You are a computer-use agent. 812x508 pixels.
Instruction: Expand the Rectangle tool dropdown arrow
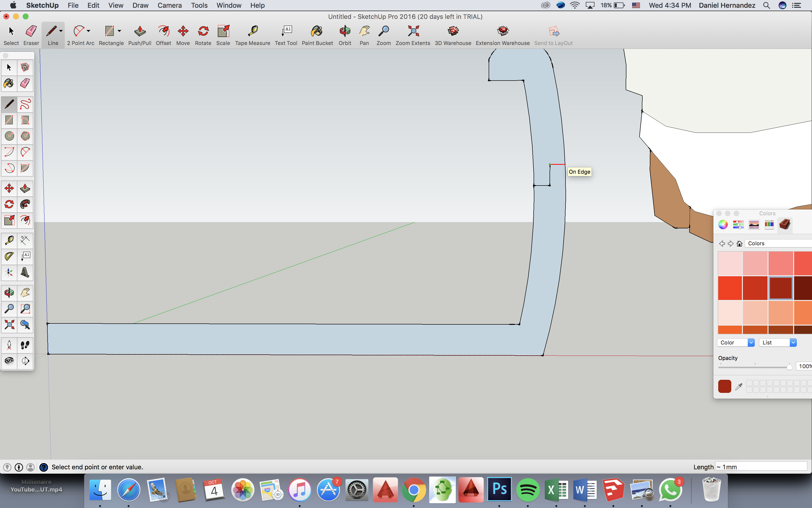click(119, 31)
